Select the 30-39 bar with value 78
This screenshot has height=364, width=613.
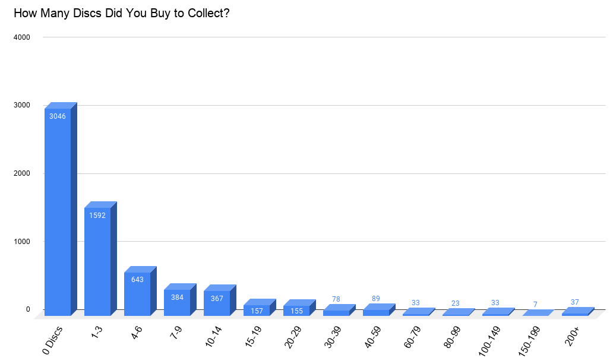(x=339, y=310)
